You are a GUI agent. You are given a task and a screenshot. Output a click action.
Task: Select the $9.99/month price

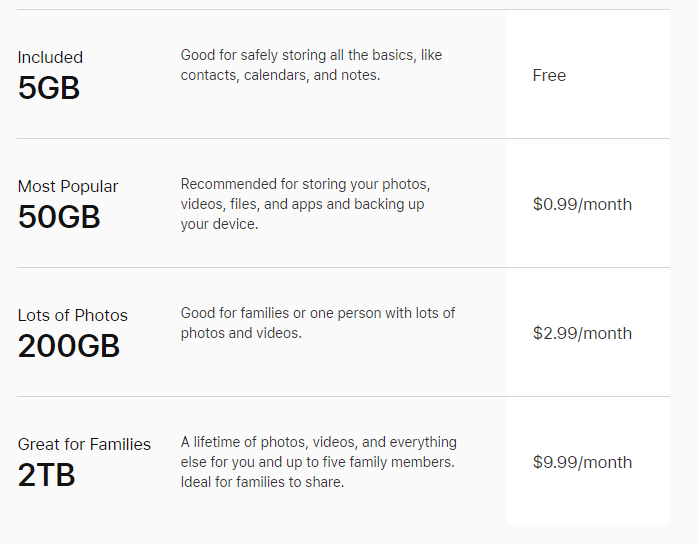pos(582,463)
